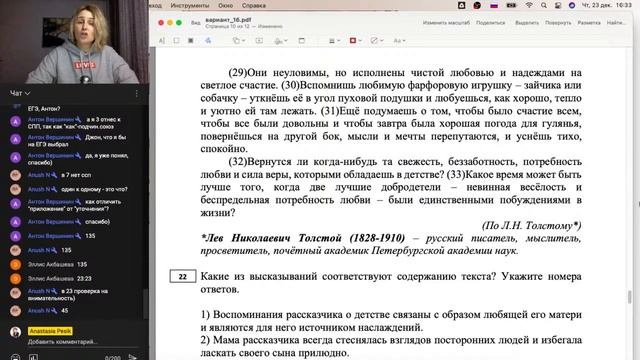Screen dimensions: 640x360
Task: Click the Anastasia Pesik highlighted name
Action: click(50, 331)
